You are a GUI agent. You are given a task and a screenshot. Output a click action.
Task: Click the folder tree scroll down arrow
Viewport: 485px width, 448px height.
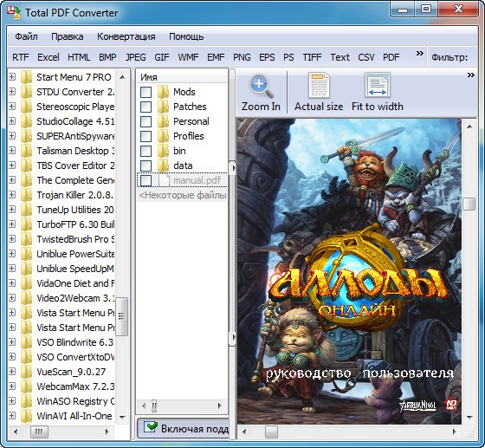122,418
